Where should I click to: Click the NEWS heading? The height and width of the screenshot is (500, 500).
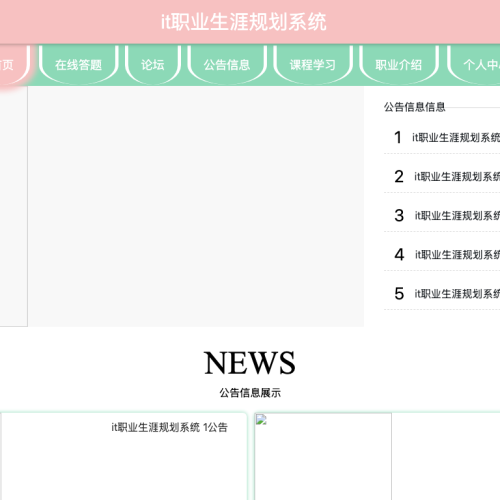pyautogui.click(x=250, y=363)
